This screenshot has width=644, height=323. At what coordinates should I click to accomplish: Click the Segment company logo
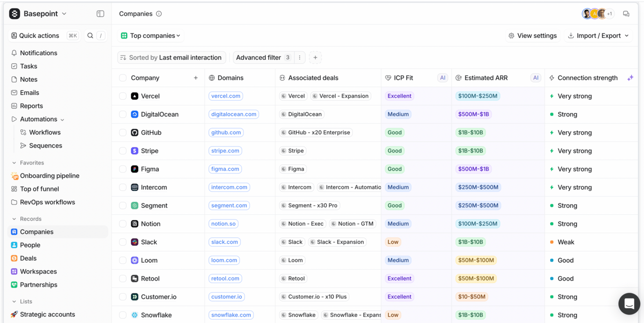[135, 205]
